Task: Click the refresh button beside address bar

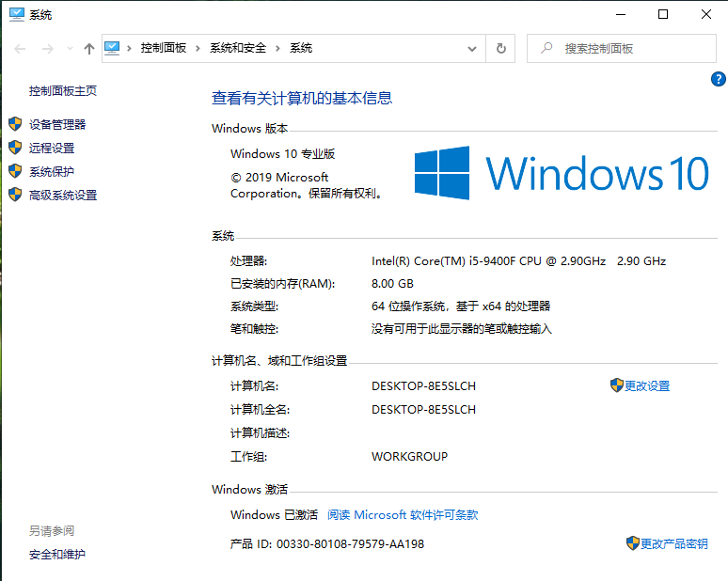Action: (x=501, y=48)
